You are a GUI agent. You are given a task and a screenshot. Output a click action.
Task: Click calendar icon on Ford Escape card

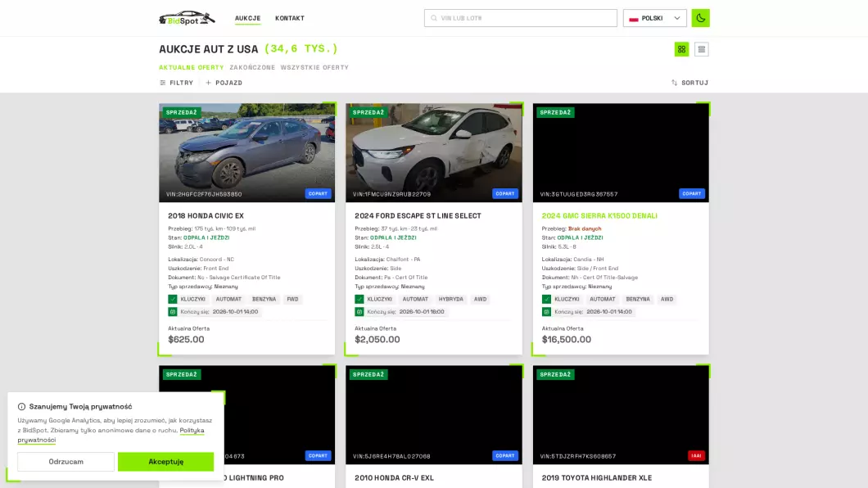point(359,312)
